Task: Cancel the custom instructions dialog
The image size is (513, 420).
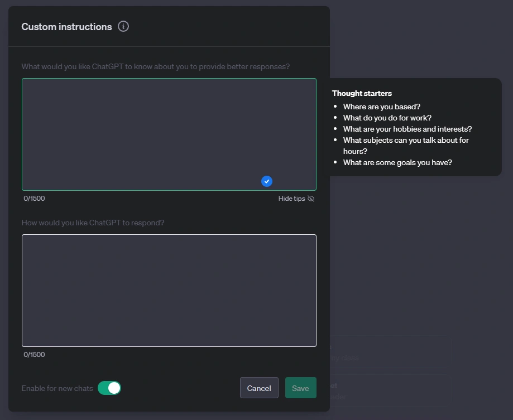Action: (259, 388)
